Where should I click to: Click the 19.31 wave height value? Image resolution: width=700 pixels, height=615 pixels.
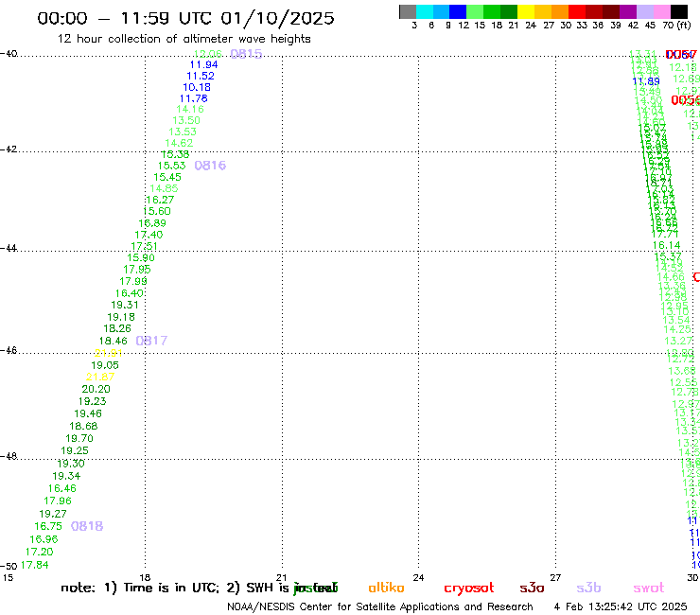pos(125,305)
